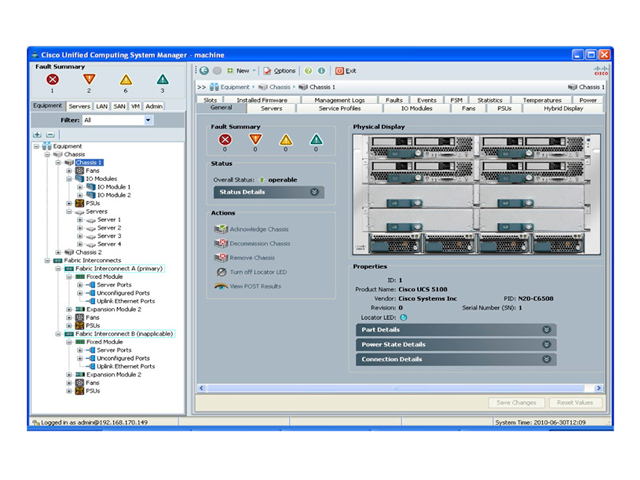Click the minor fault yellow triangle icon in left panel
640x480 pixels.
coord(126,79)
